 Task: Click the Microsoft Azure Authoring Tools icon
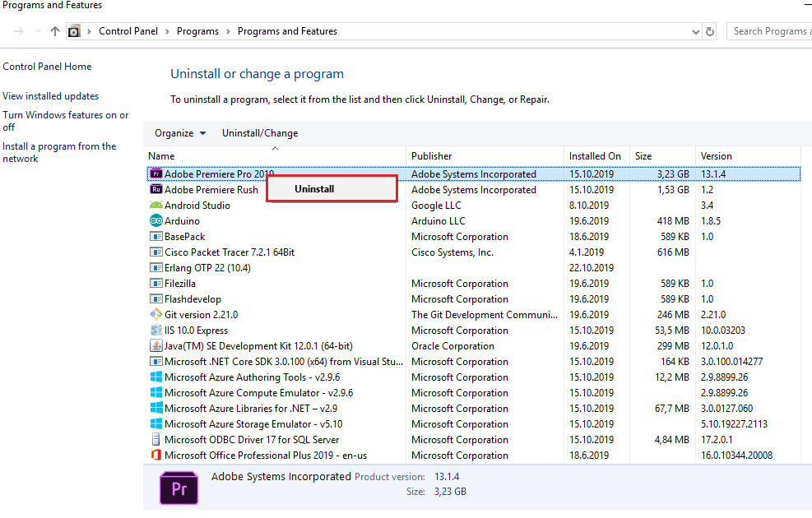pyautogui.click(x=156, y=377)
